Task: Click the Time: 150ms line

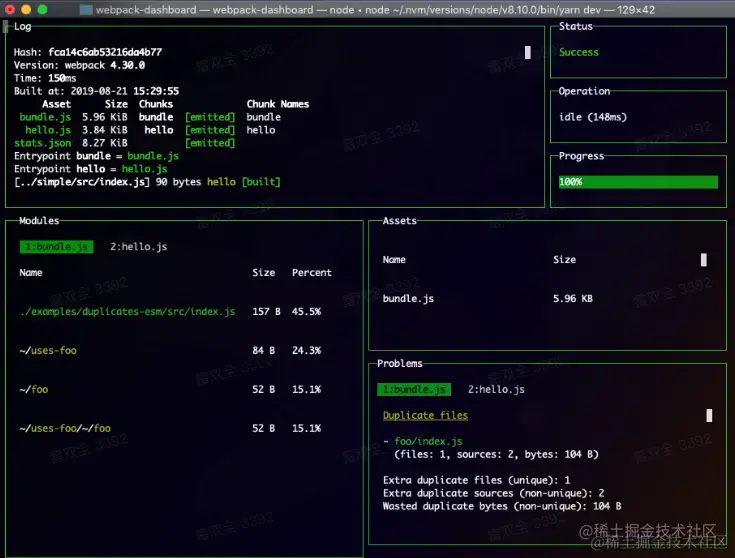Action: 45,78
